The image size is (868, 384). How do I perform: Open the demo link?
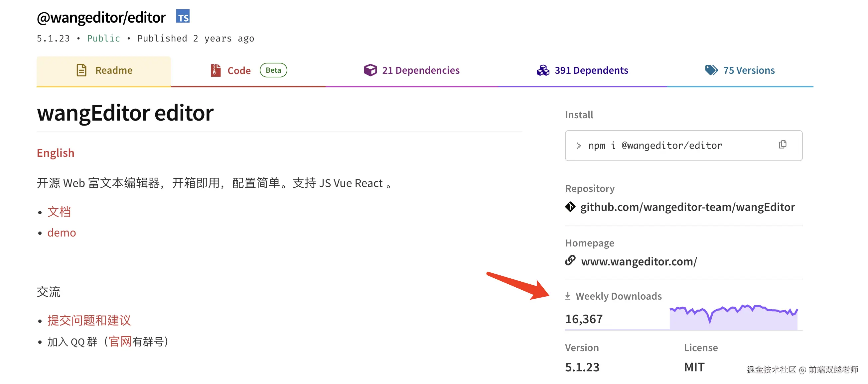pos(62,233)
